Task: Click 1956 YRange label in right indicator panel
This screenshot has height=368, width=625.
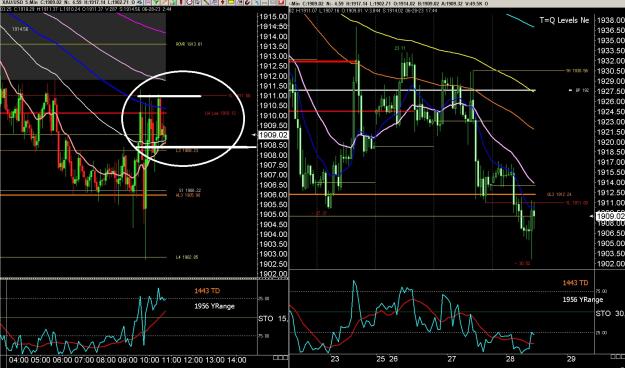Action: click(x=583, y=299)
